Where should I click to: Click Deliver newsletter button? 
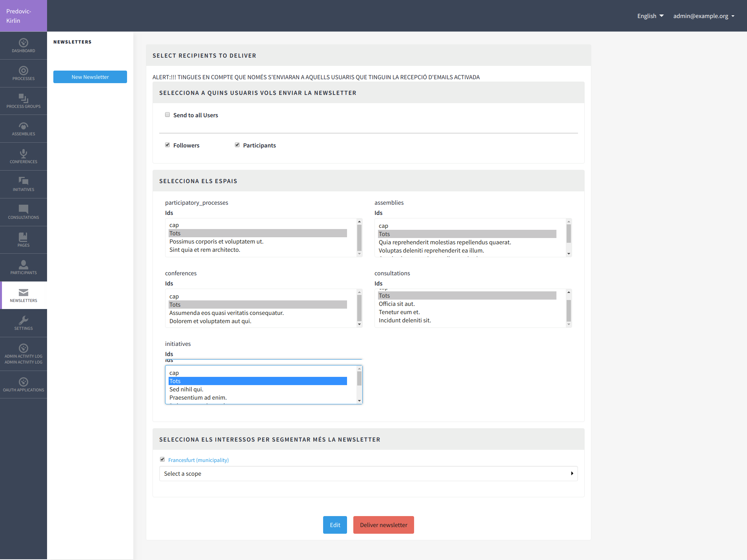coord(383,525)
